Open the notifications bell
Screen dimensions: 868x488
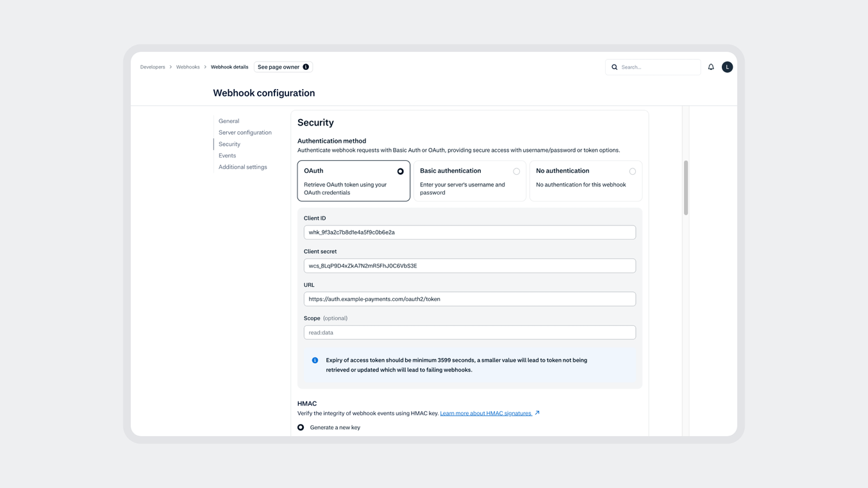(x=710, y=67)
